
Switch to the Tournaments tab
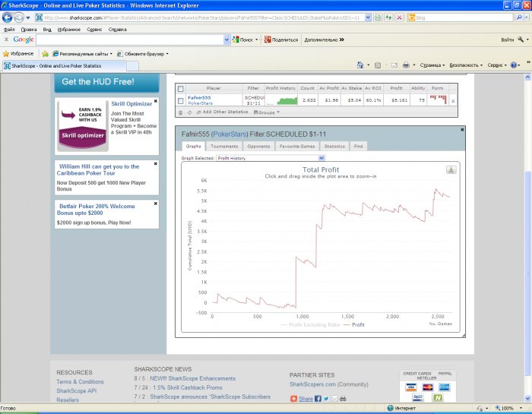224,146
